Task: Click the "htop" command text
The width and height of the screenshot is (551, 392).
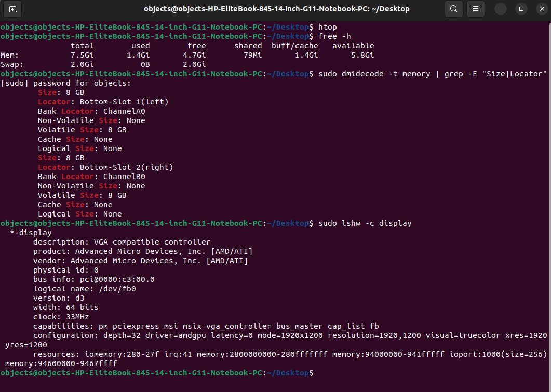Action: (327, 27)
